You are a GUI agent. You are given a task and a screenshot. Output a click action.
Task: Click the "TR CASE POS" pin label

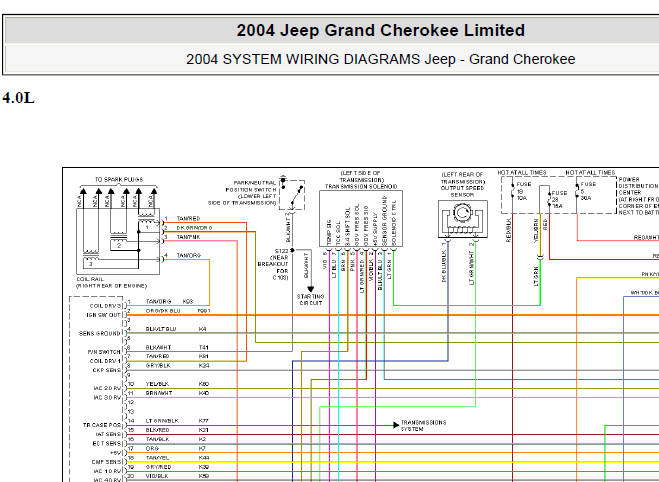pos(102,425)
